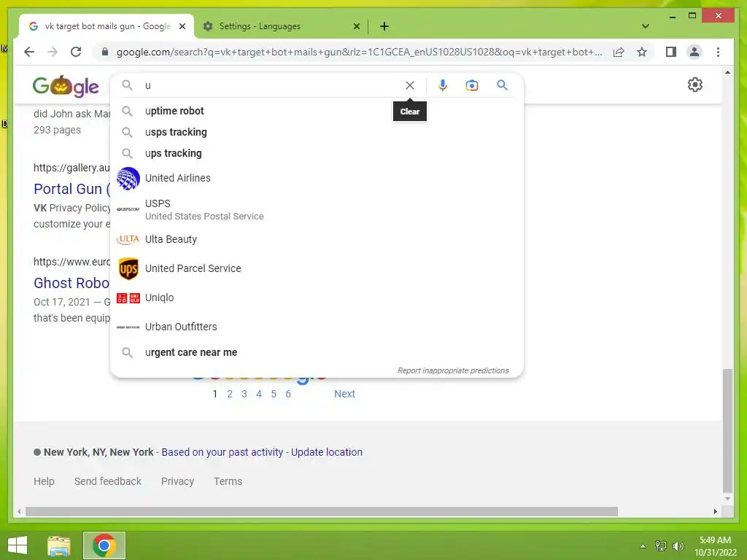This screenshot has width=747, height=560.
Task: Open the network tray icon
Action: click(661, 546)
